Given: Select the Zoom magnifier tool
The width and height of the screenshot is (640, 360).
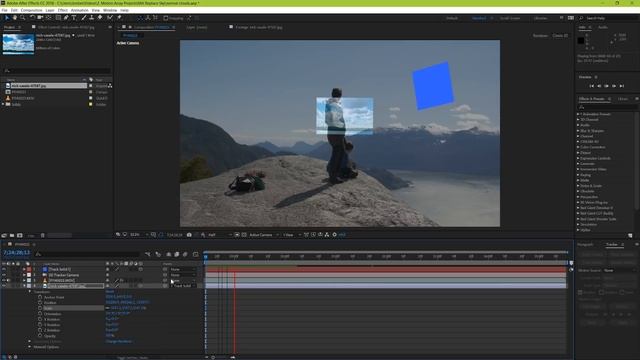Looking at the screenshot, I should 22,18.
